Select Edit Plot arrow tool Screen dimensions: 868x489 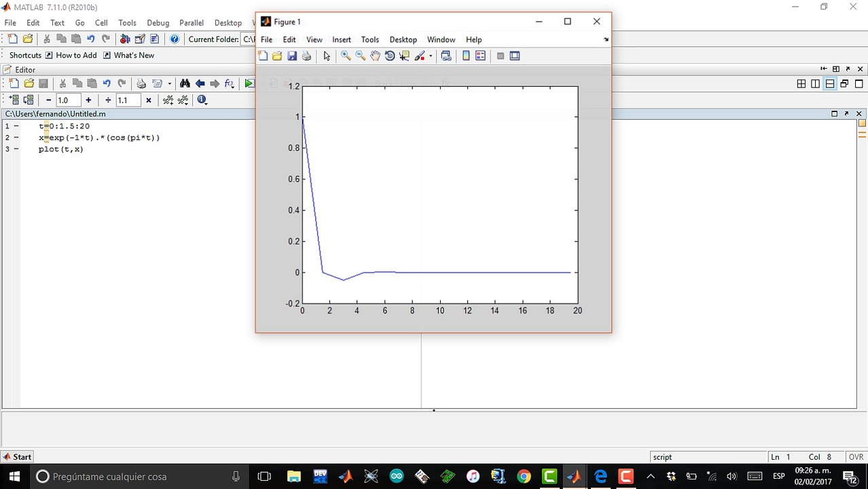(327, 56)
